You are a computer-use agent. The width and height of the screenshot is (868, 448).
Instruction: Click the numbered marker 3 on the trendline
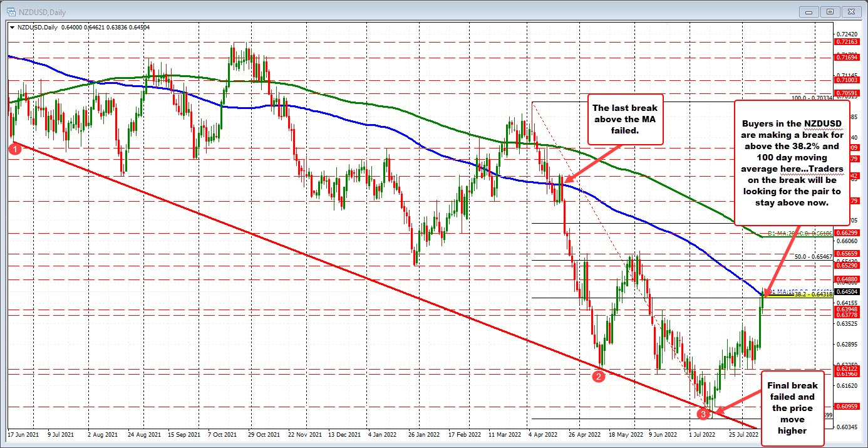[704, 414]
